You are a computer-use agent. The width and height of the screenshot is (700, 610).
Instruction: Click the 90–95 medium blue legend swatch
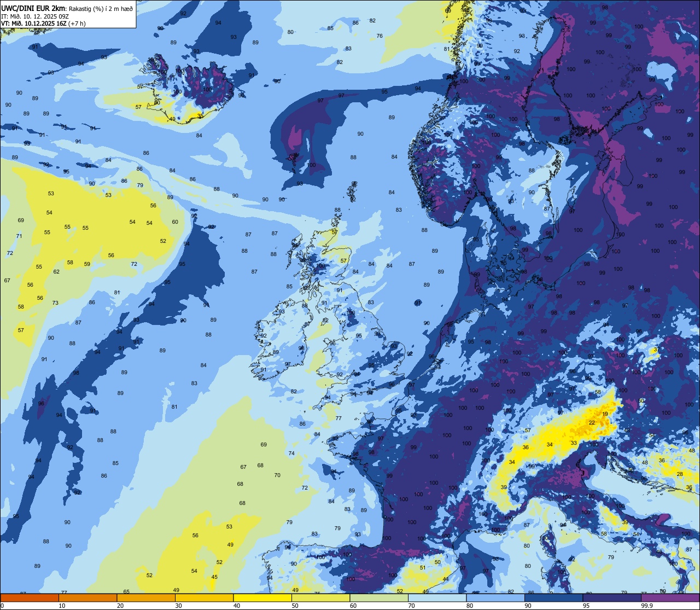[553, 597]
